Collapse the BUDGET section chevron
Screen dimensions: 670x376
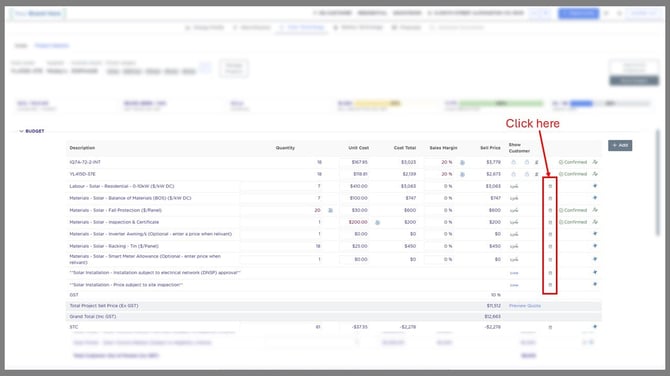[x=21, y=131]
